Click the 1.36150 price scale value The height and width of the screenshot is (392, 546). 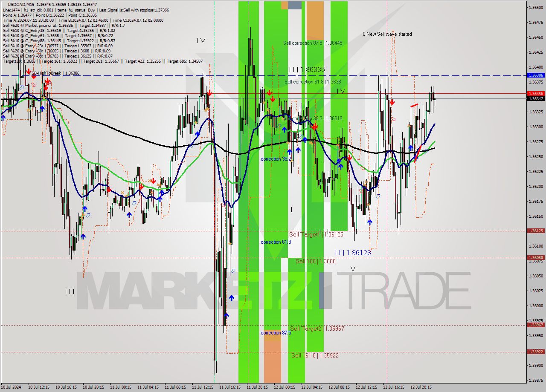coord(536,216)
